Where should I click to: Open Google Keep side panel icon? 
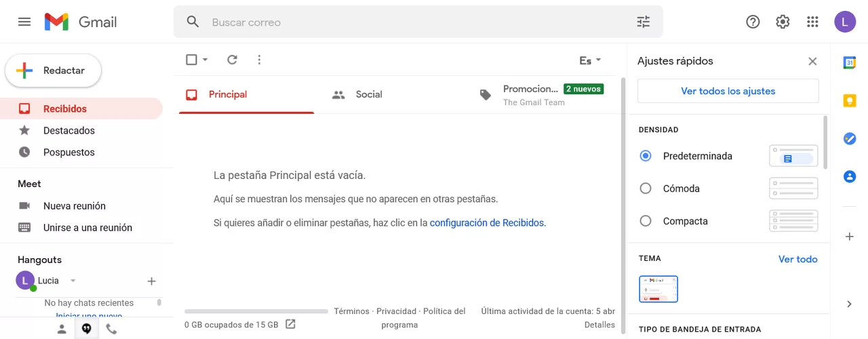(x=850, y=100)
